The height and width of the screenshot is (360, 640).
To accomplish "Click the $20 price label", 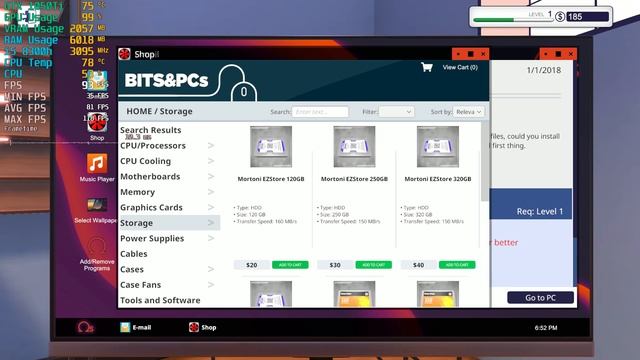I will click(x=252, y=265).
